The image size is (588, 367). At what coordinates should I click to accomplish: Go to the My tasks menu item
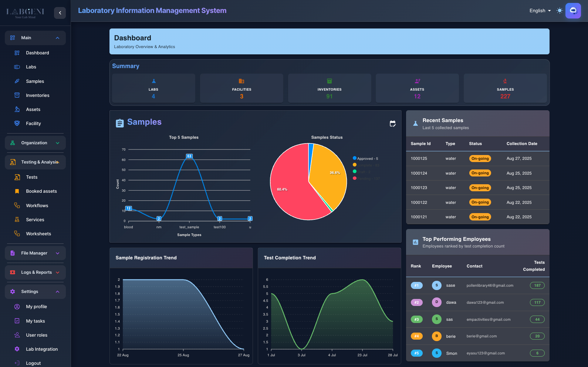click(x=36, y=321)
